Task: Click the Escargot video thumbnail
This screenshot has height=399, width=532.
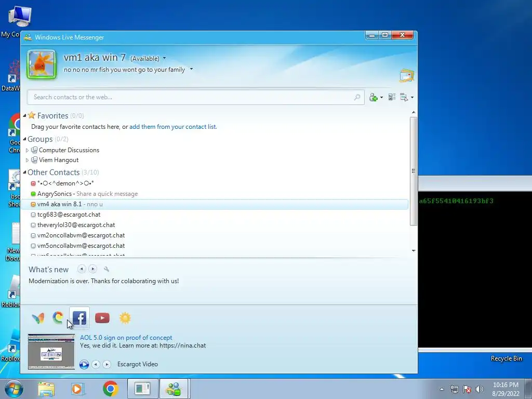Action: [x=51, y=352]
